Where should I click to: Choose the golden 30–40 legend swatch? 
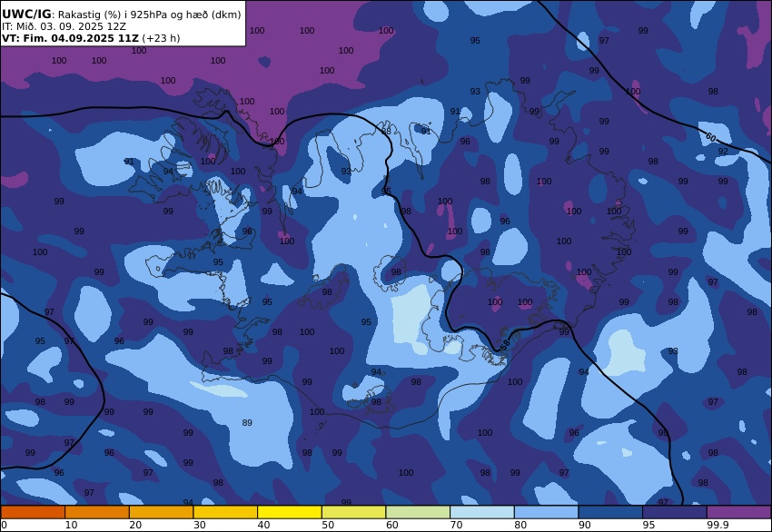pyautogui.click(x=225, y=512)
